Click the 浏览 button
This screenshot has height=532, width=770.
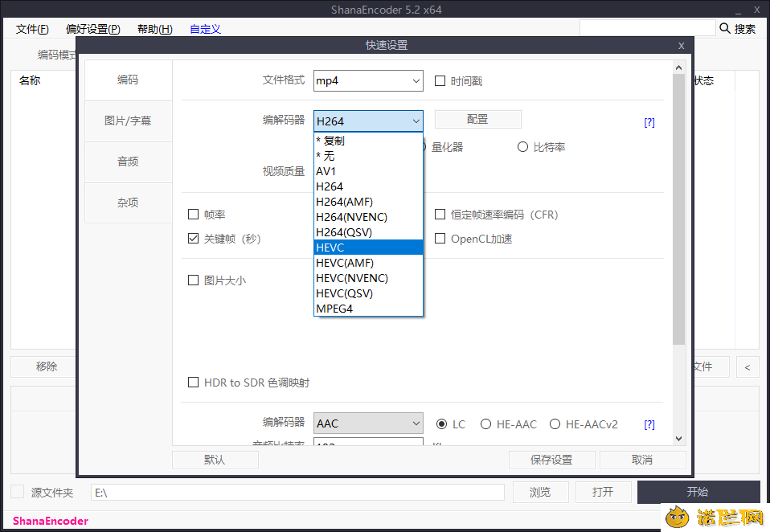(x=541, y=492)
